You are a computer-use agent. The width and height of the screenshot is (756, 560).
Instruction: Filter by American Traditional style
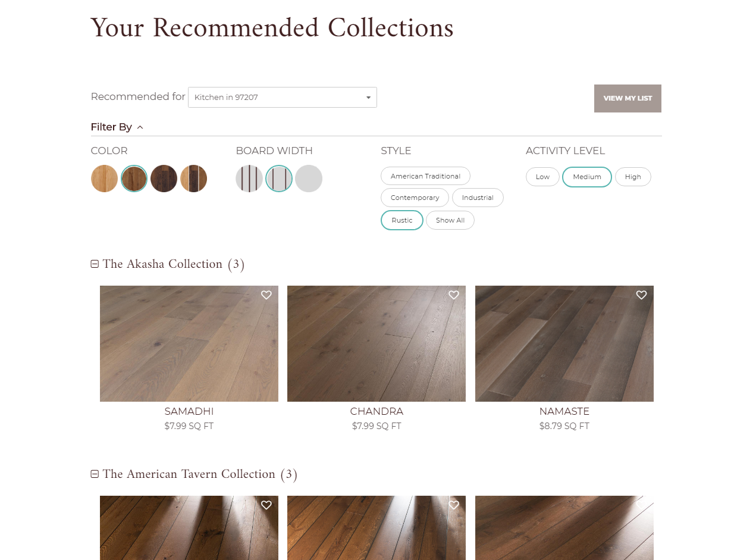pyautogui.click(x=425, y=176)
